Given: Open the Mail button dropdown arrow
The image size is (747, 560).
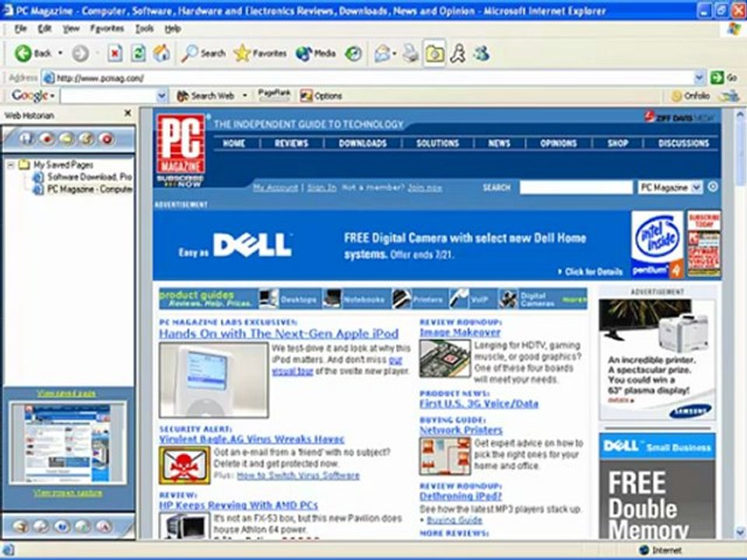Looking at the screenshot, I should (395, 54).
